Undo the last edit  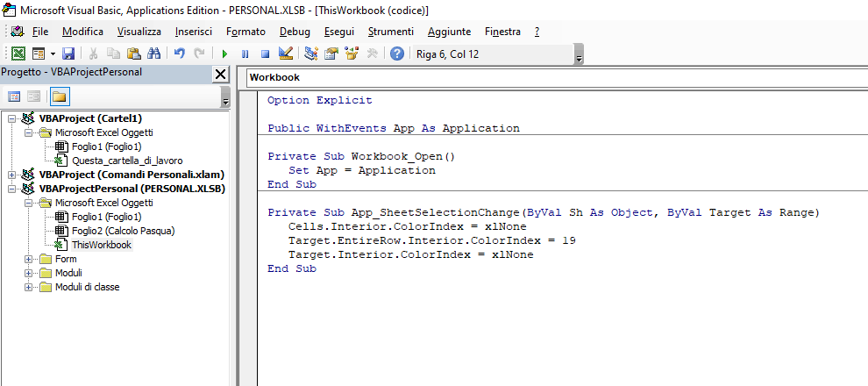(x=179, y=54)
